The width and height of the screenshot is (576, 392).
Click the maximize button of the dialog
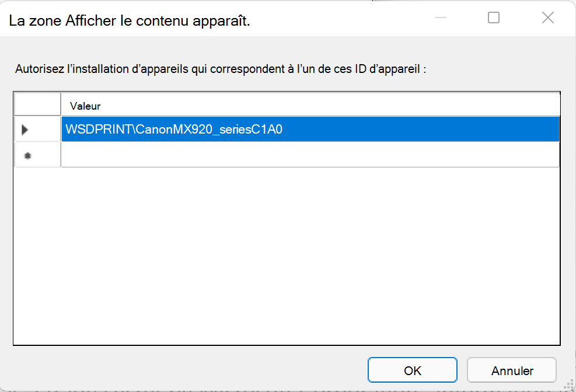[493, 17]
